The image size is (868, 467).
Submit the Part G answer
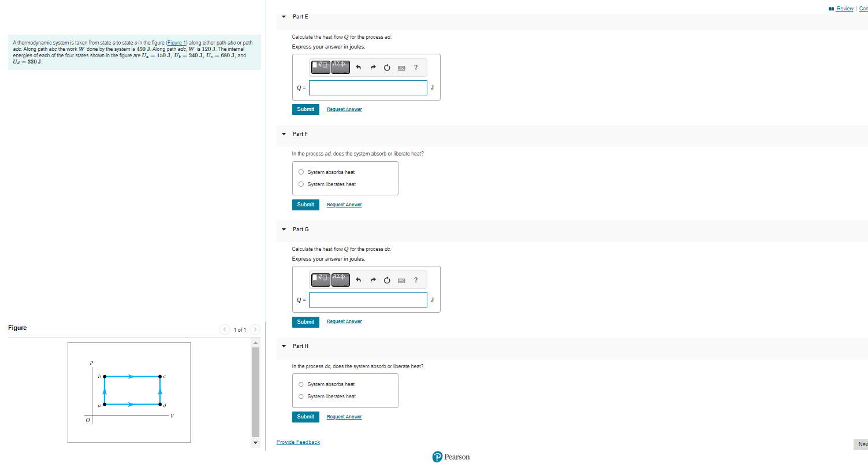point(306,322)
